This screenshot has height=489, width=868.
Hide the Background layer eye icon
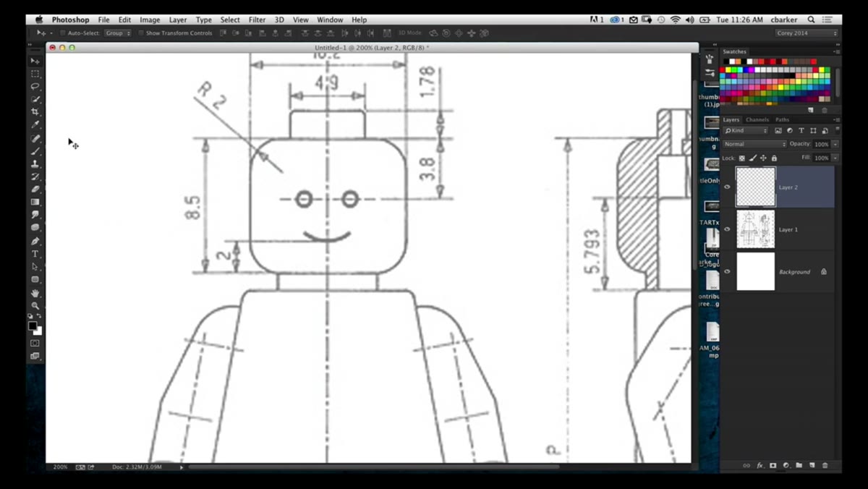point(728,272)
